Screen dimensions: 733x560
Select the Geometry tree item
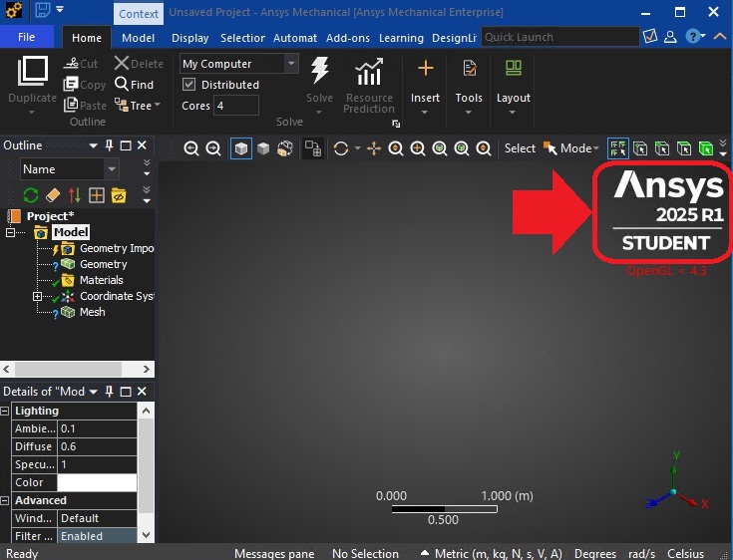coord(104,264)
